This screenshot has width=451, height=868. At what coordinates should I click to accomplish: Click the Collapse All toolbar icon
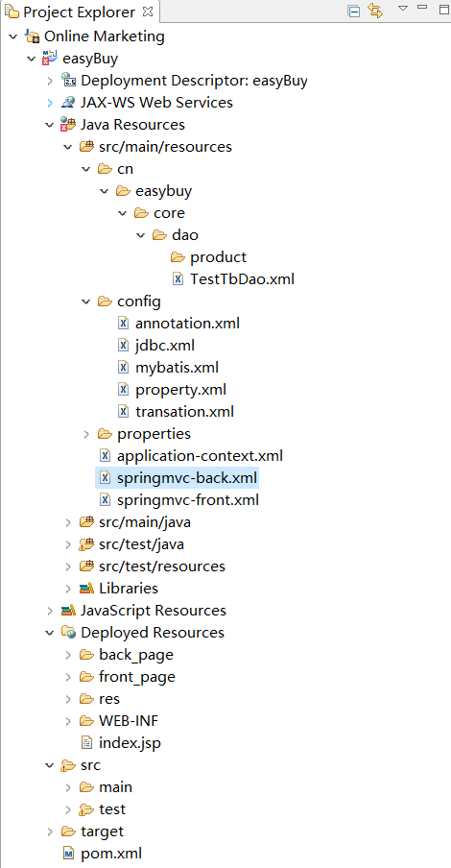(354, 12)
